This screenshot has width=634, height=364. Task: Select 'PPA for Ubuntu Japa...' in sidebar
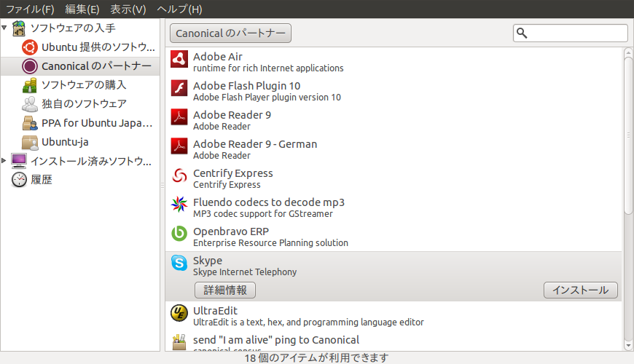pos(97,123)
